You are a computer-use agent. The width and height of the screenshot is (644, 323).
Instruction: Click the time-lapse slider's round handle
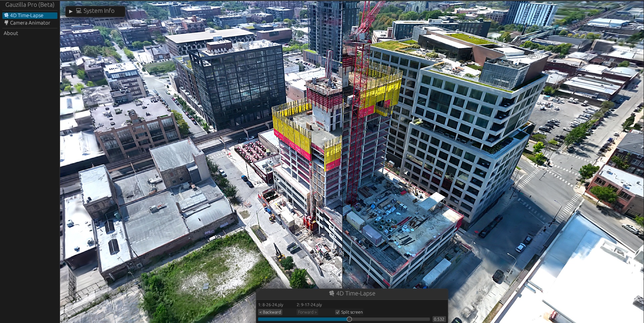349,319
